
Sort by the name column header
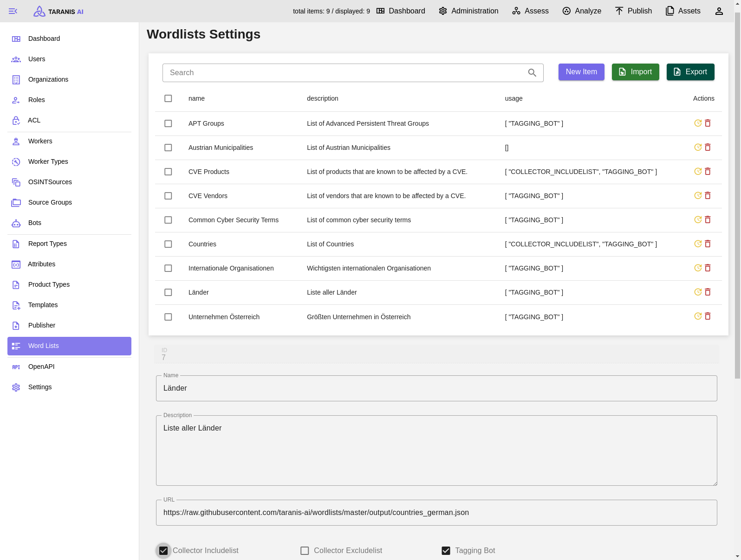coord(196,98)
